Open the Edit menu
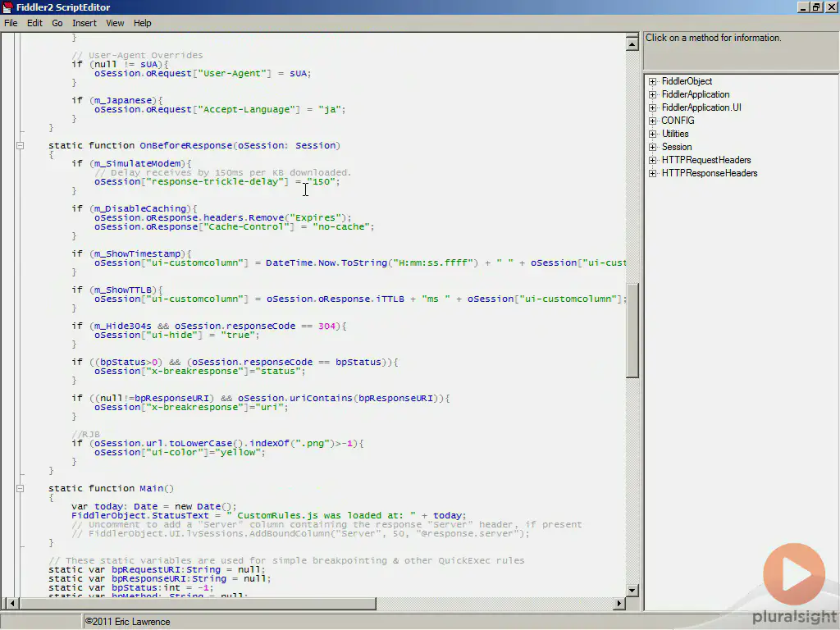The height and width of the screenshot is (630, 840). point(34,23)
